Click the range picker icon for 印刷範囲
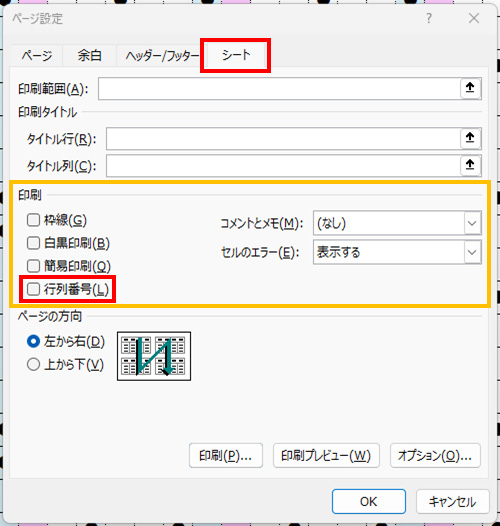The height and width of the screenshot is (526, 500). [x=470, y=88]
